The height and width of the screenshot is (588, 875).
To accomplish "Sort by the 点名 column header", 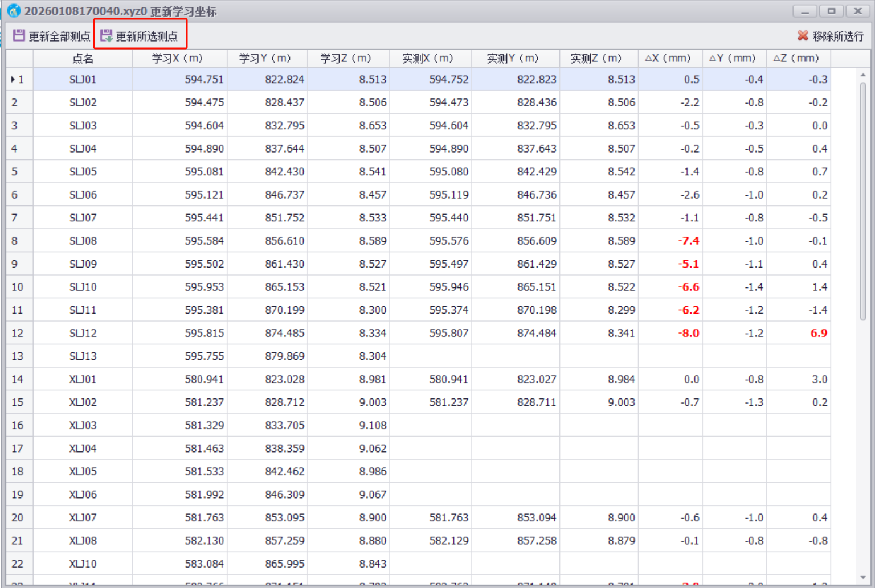I will [83, 58].
